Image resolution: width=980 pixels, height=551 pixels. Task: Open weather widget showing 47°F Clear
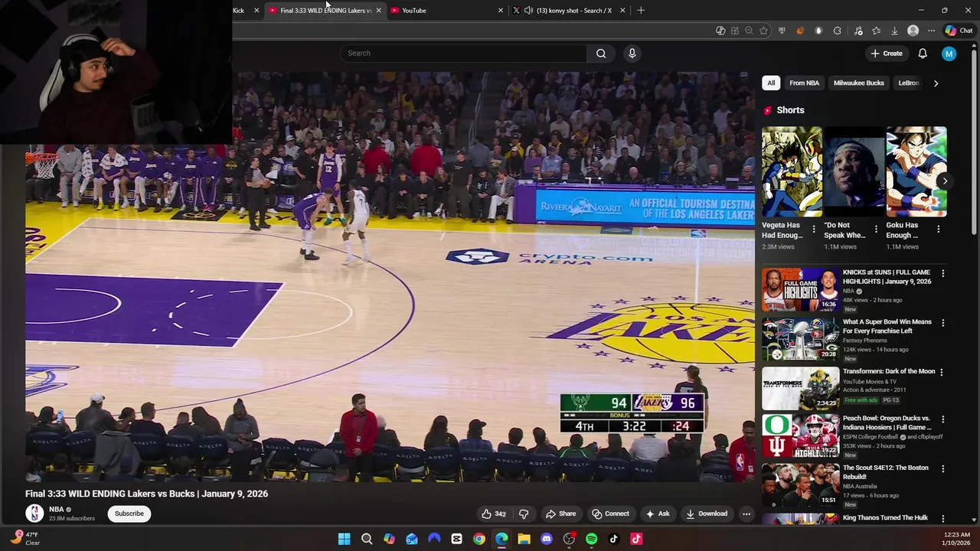(x=24, y=539)
